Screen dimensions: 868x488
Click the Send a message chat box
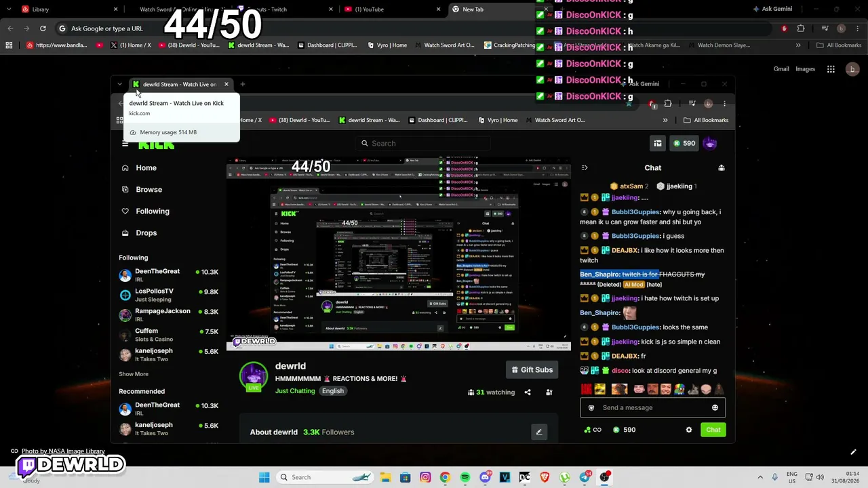[652, 408]
